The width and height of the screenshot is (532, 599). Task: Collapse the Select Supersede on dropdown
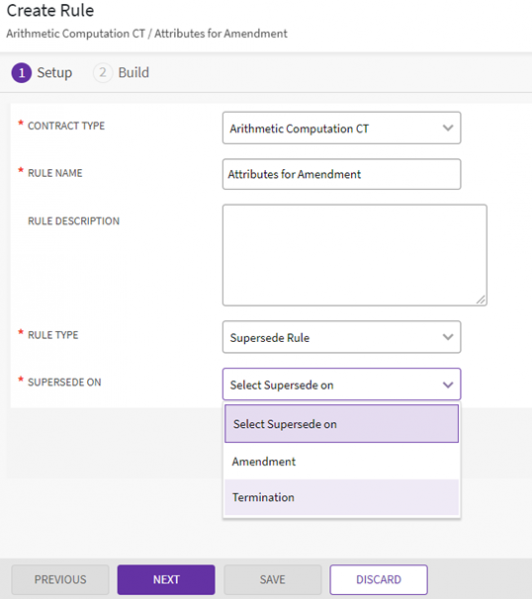point(341,384)
